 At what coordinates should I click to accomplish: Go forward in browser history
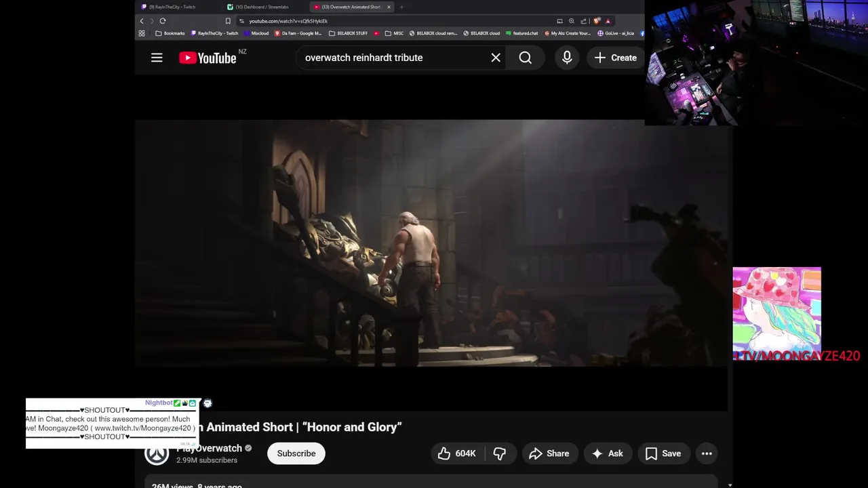[x=152, y=21]
